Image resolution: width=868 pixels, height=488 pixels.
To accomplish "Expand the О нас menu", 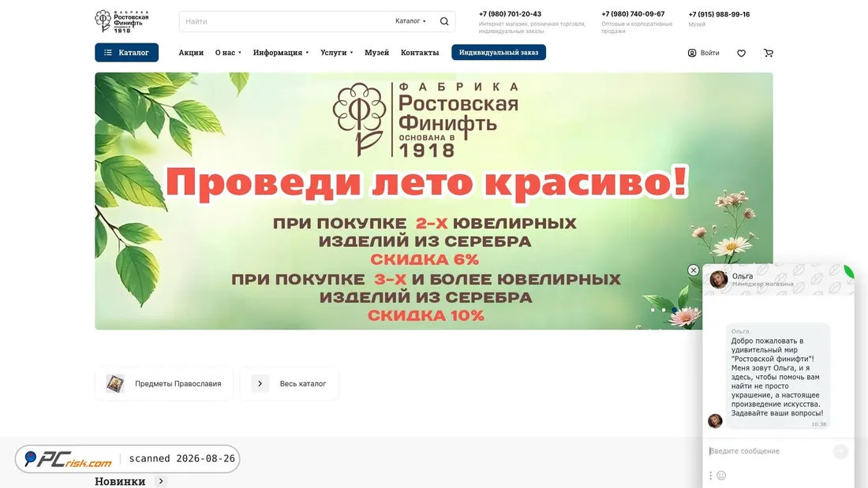I will point(228,53).
